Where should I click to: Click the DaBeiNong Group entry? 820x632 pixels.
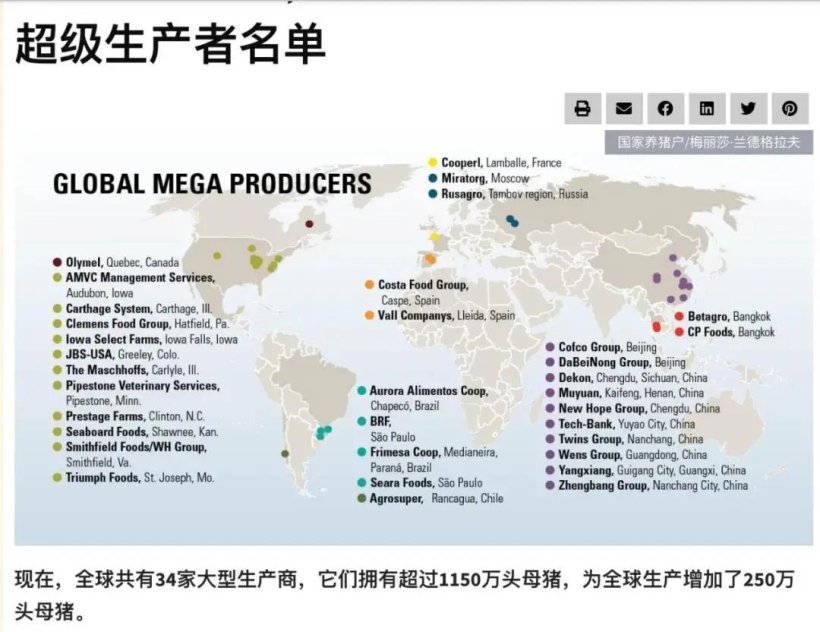click(616, 362)
